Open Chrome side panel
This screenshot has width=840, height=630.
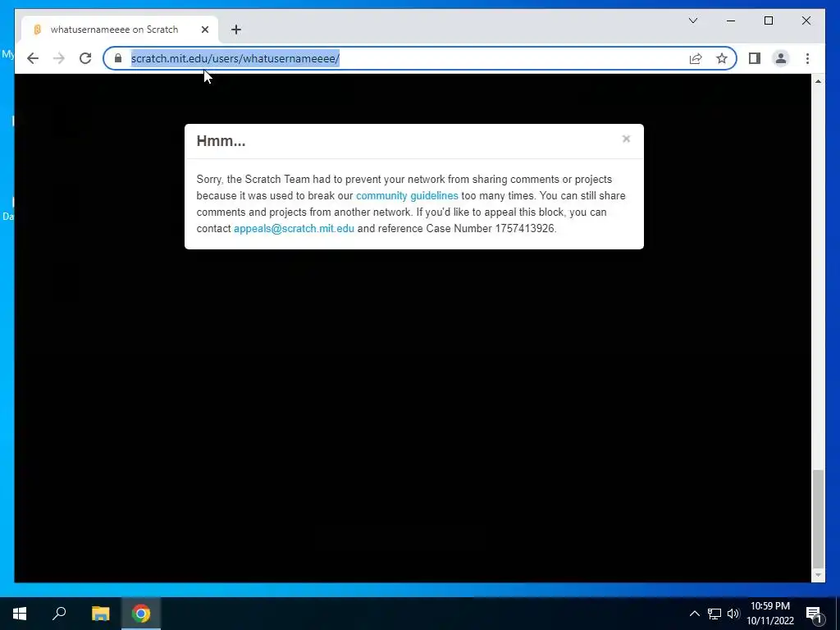pos(755,58)
